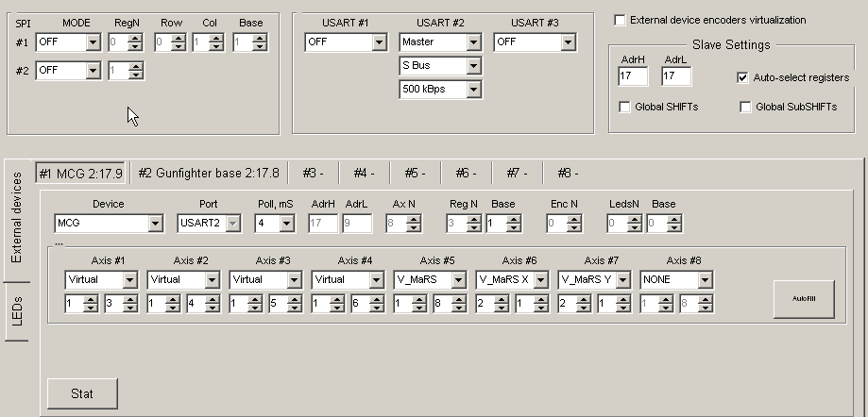
Task: Click the AdrH slave address field
Action: (630, 77)
